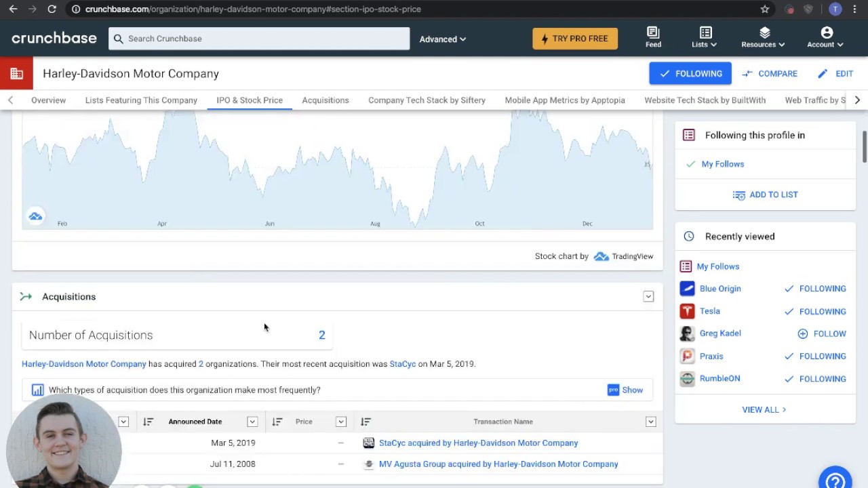Screen dimensions: 868x488
Task: Collapse the Acquisitions section with its chevron
Action: coord(648,297)
